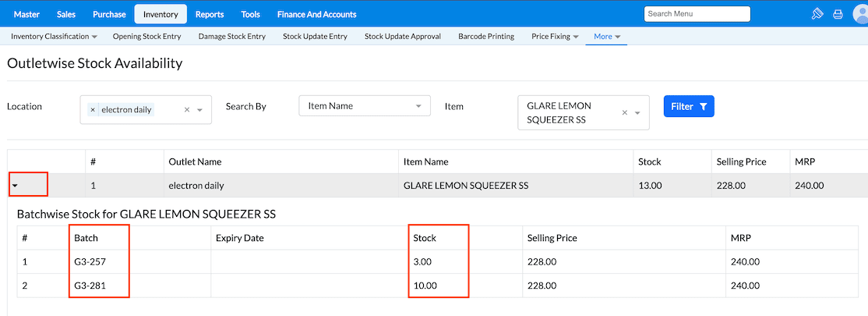Clear the selected Item value
Image resolution: width=868 pixels, height=316 pixels.
tap(624, 112)
